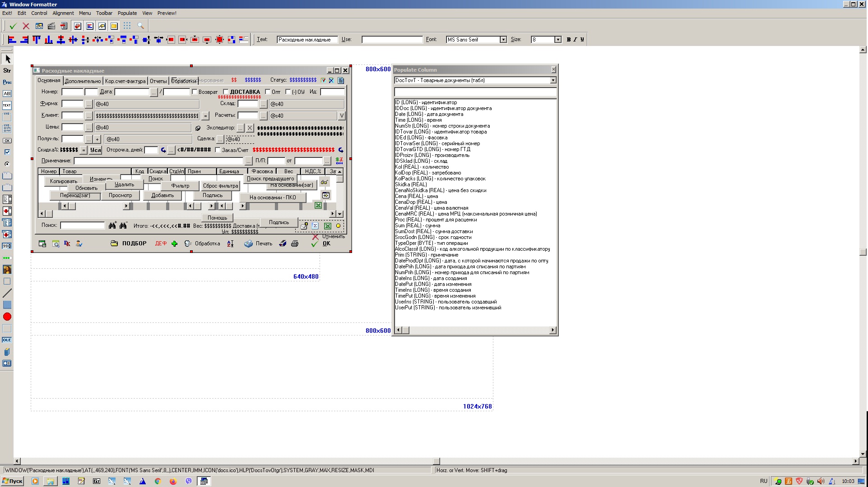Click the Use input field

392,40
